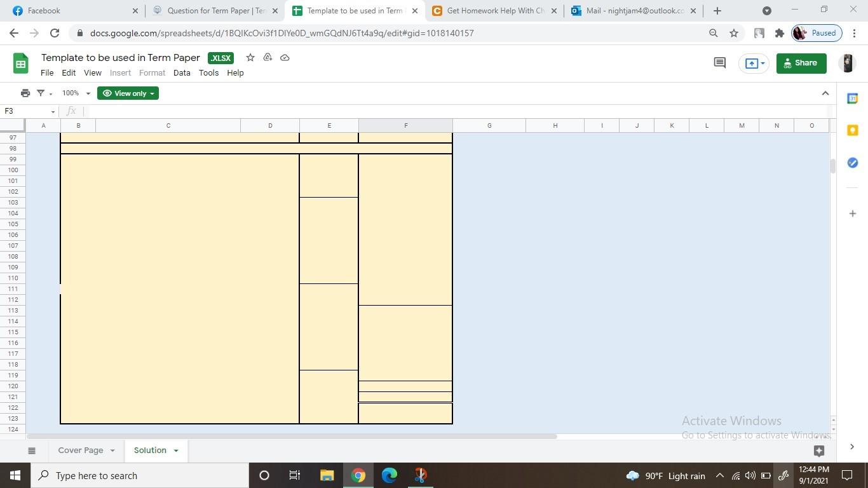Open File Explorer from taskbar
The width and height of the screenshot is (868, 488).
[x=327, y=475]
